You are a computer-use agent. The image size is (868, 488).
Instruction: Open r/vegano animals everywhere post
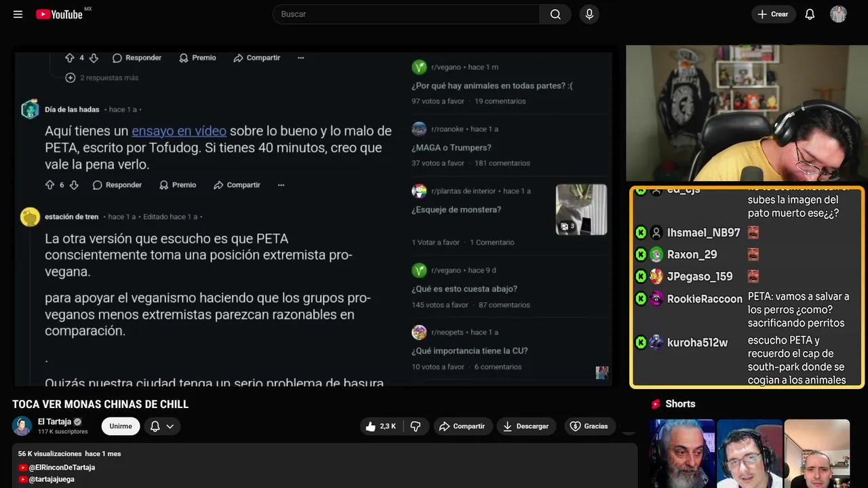[492, 86]
